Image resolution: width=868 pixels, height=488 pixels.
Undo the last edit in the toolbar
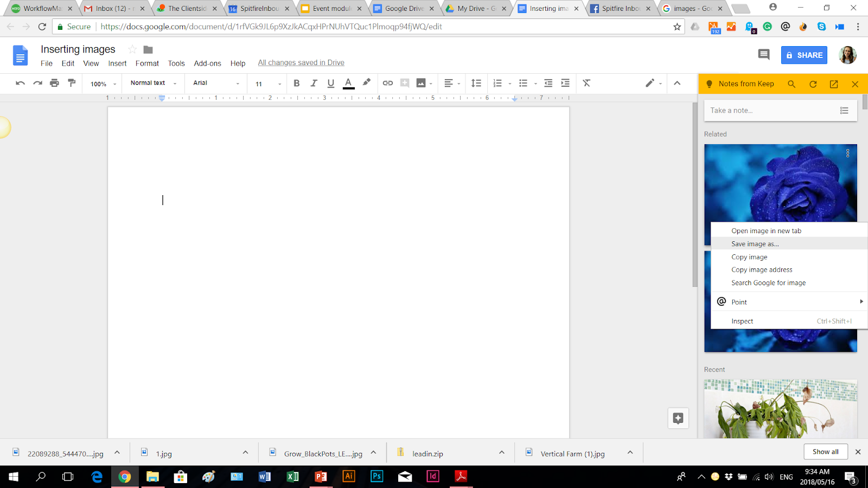click(20, 83)
